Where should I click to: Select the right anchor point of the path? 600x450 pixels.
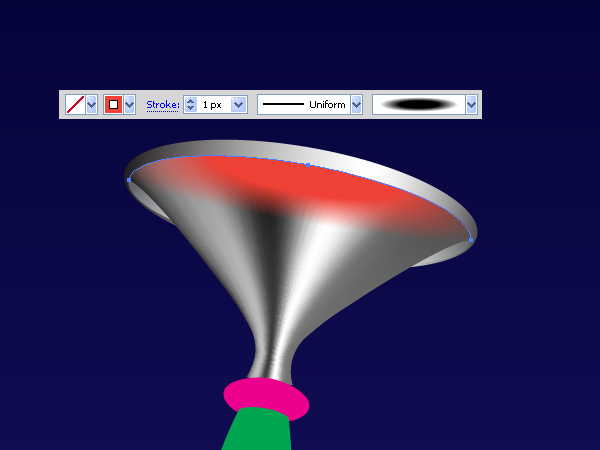point(471,240)
